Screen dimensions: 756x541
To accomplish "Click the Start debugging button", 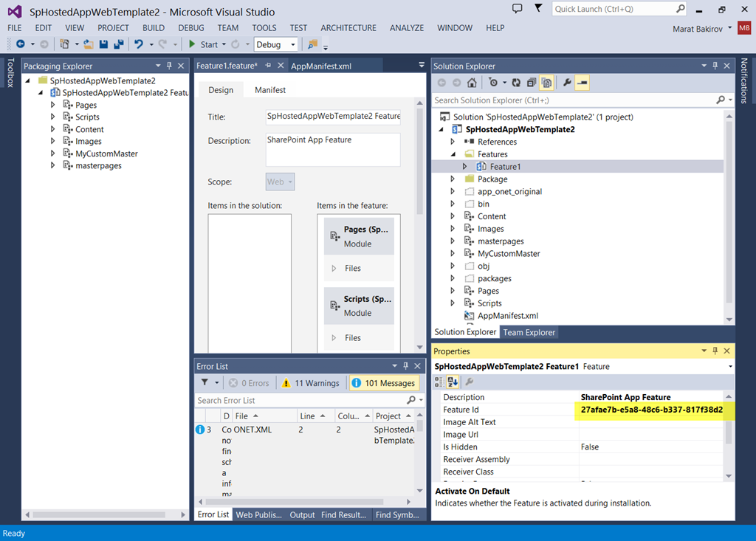I will click(203, 44).
